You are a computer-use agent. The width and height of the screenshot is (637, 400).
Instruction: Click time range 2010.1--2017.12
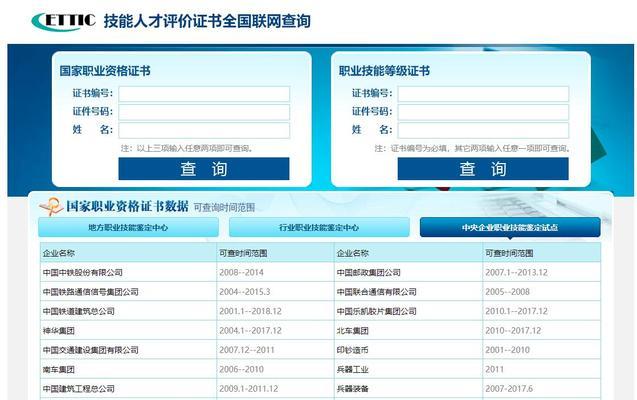coord(516,311)
